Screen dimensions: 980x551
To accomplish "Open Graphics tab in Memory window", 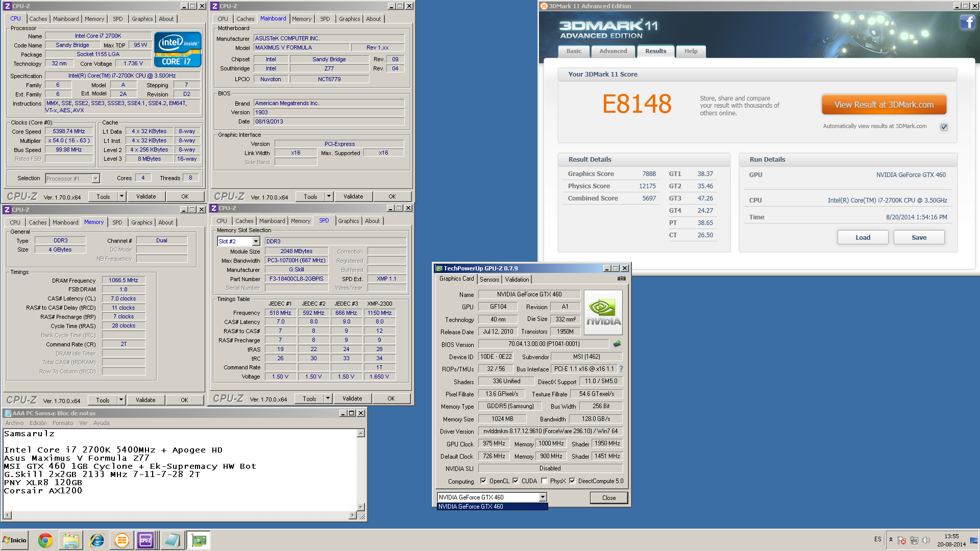I will coord(142,222).
